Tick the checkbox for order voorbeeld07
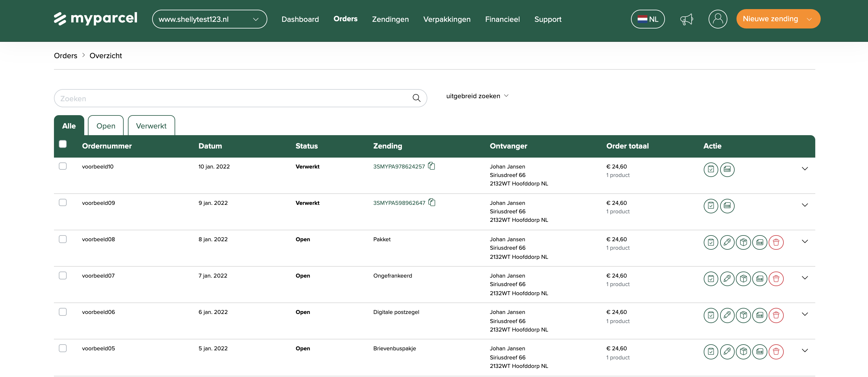This screenshot has width=868, height=377. [x=63, y=275]
